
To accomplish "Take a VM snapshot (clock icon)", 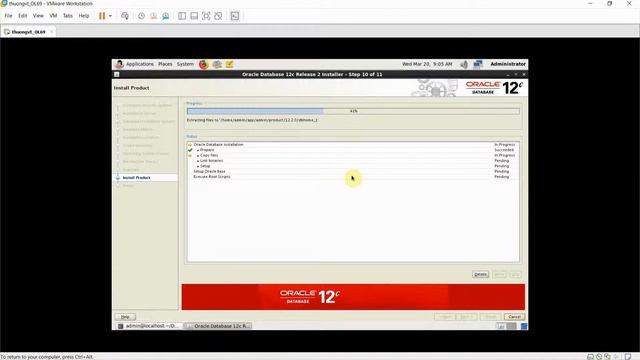I will 141,16.
